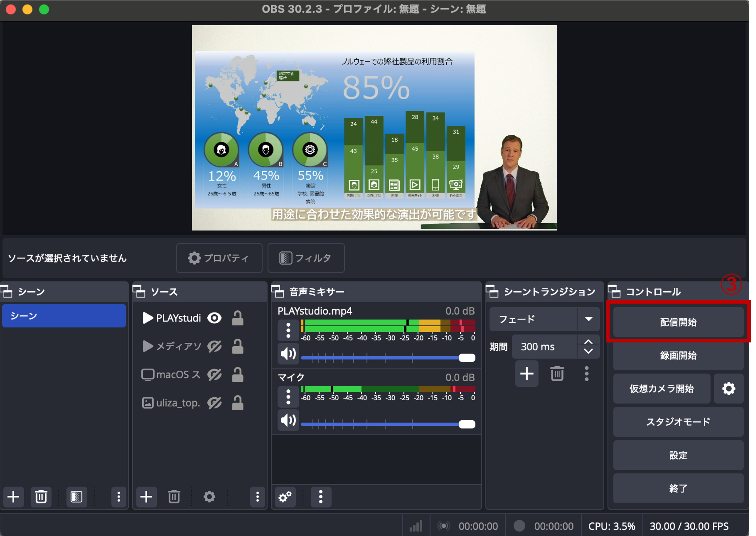The height and width of the screenshot is (536, 756).
Task: Edit the 300 ms duration field
Action: pyautogui.click(x=545, y=347)
